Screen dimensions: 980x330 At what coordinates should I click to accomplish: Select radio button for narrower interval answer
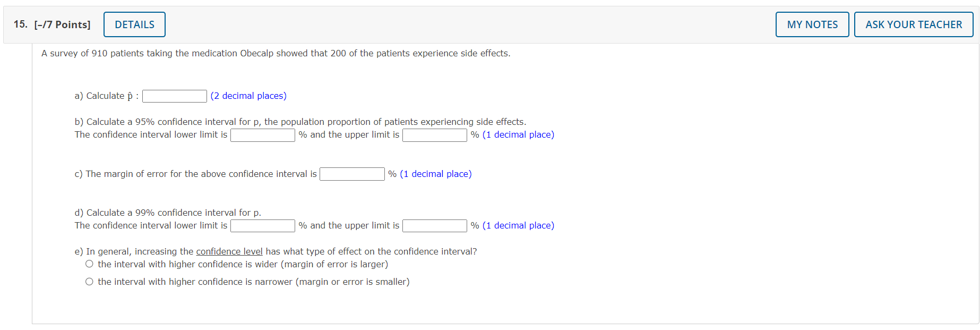89,281
